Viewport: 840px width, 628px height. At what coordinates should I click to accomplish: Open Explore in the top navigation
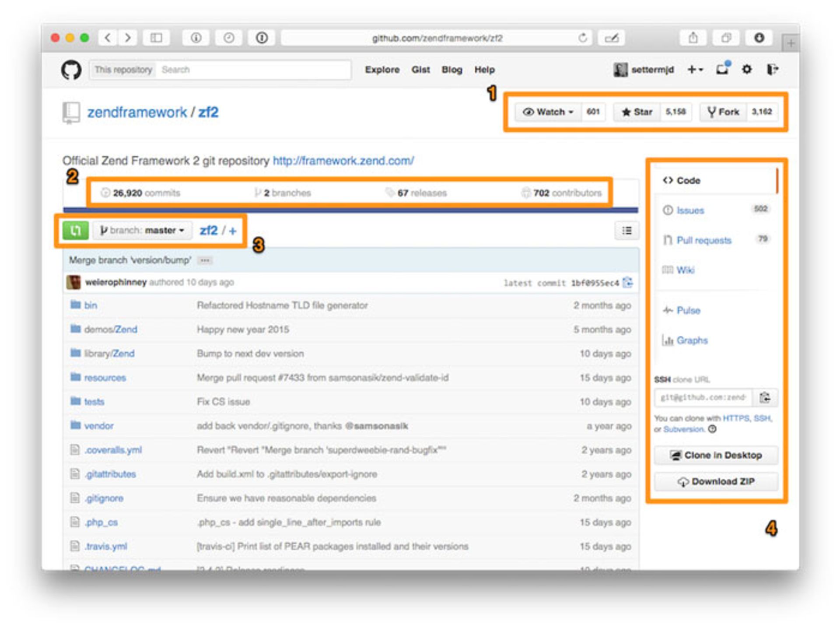pyautogui.click(x=382, y=70)
